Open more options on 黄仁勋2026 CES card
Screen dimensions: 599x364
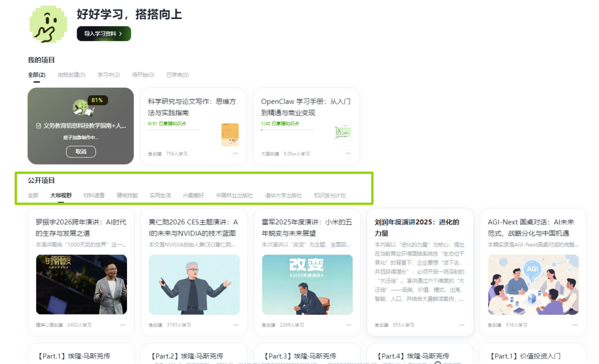tap(236, 325)
